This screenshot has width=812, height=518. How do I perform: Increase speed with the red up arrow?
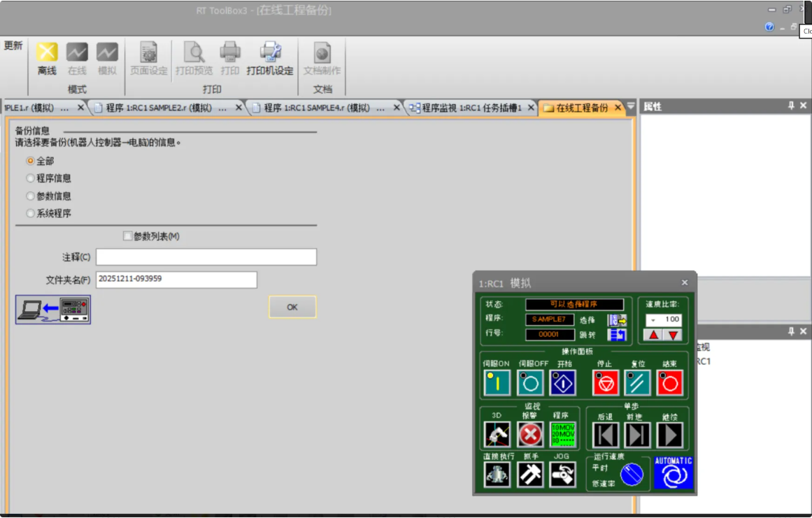pos(653,335)
